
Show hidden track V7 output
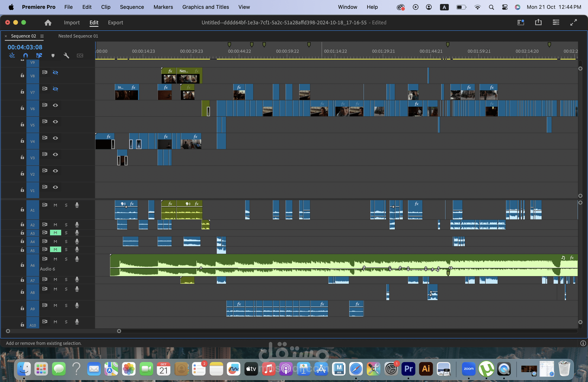55,89
